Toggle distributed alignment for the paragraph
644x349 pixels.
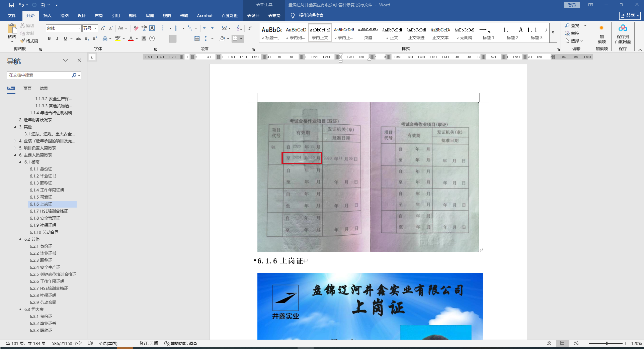(x=197, y=39)
